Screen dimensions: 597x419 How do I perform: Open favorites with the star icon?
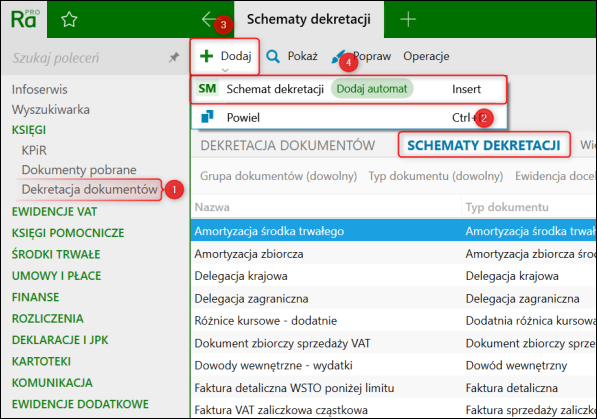(69, 19)
